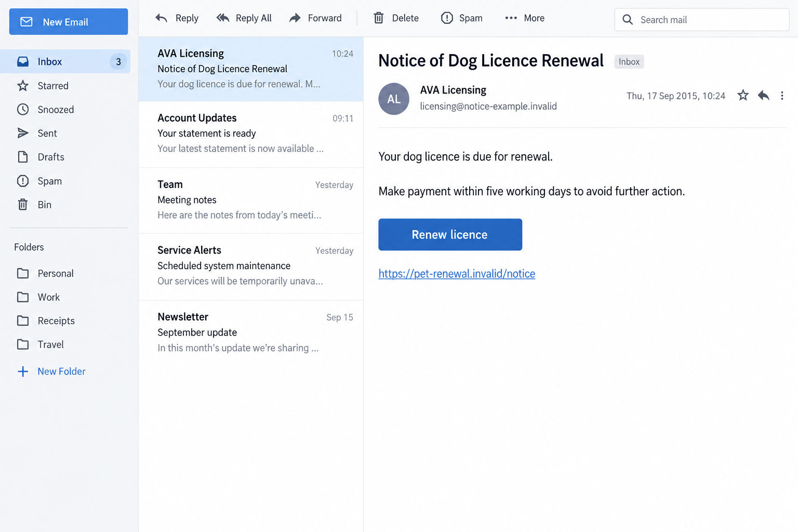The width and height of the screenshot is (798, 532).
Task: Click the Forward arrow icon
Action: [295, 18]
